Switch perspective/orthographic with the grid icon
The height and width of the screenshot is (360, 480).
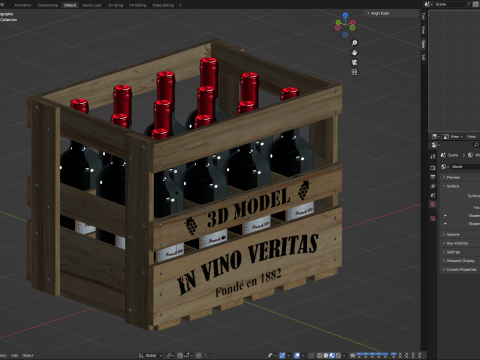click(354, 72)
